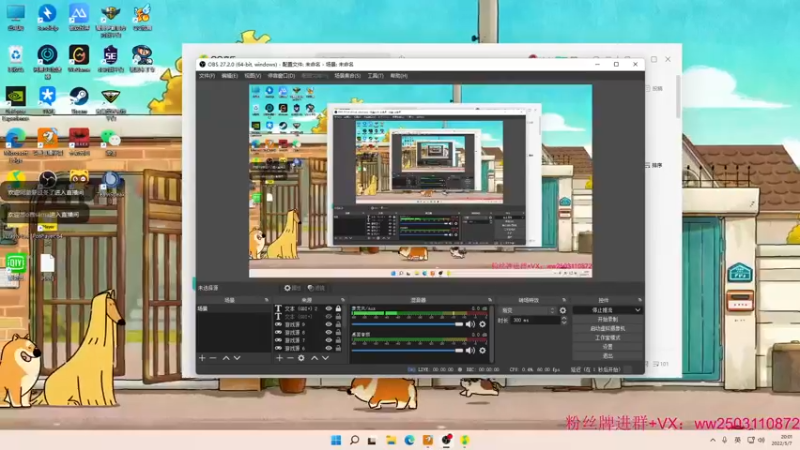Adjust the mic/Aux volume slider
The image size is (800, 450).
click(x=407, y=324)
